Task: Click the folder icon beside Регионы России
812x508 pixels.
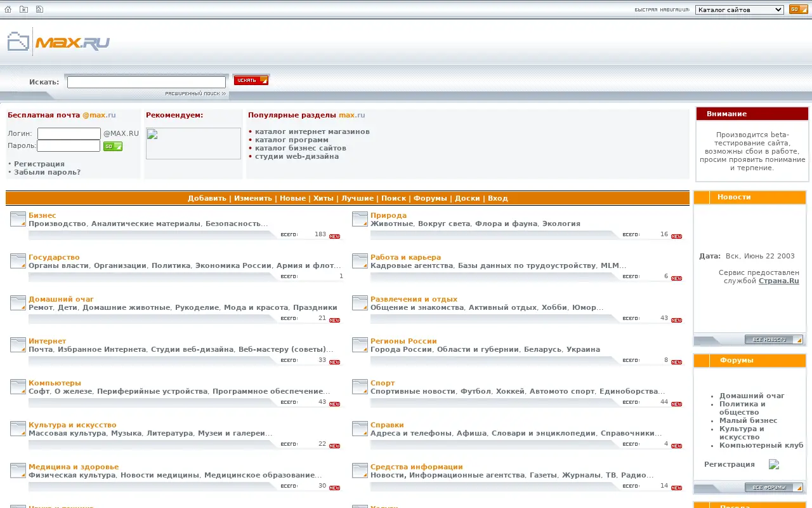Action: pyautogui.click(x=360, y=345)
